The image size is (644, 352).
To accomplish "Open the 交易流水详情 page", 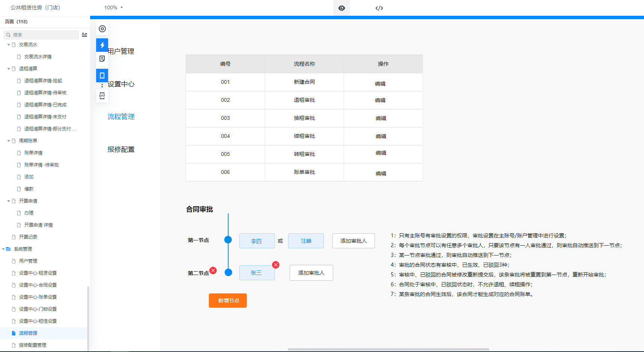I will [38, 57].
